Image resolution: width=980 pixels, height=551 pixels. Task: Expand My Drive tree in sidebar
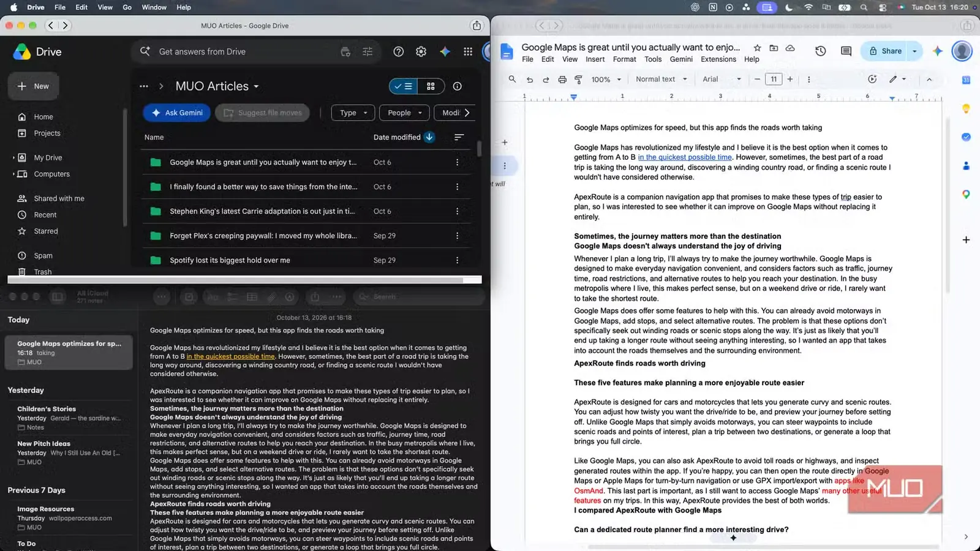[13, 158]
